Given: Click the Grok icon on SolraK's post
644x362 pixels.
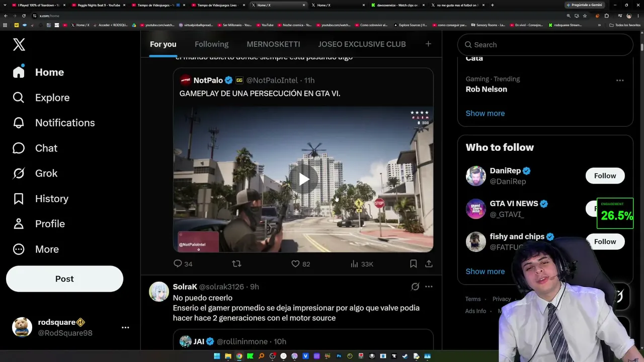Looking at the screenshot, I should [x=415, y=287].
